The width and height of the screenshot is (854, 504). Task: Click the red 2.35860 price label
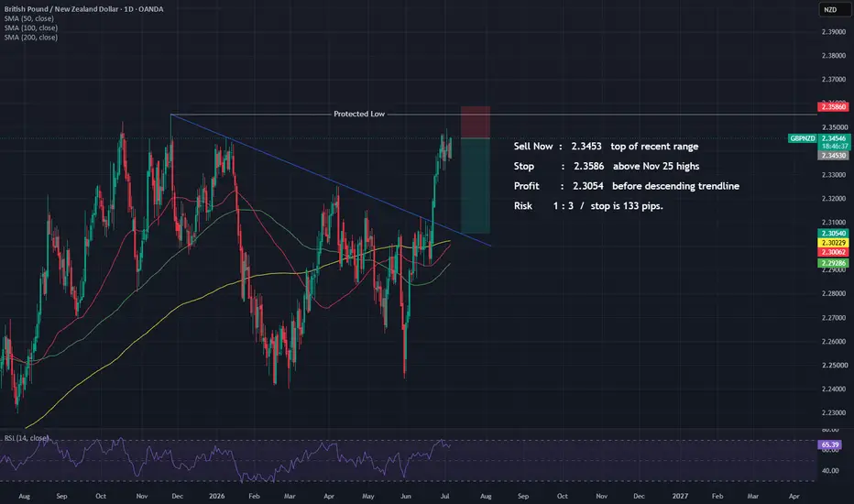(x=833, y=107)
